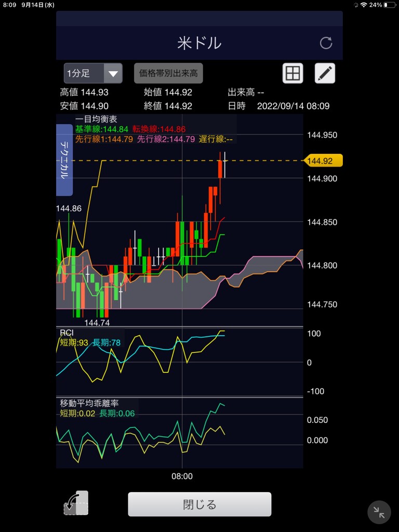Screen dimensions: 399x532
Task: Tap the 先行線1:144.79 legend
Action: pos(104,139)
